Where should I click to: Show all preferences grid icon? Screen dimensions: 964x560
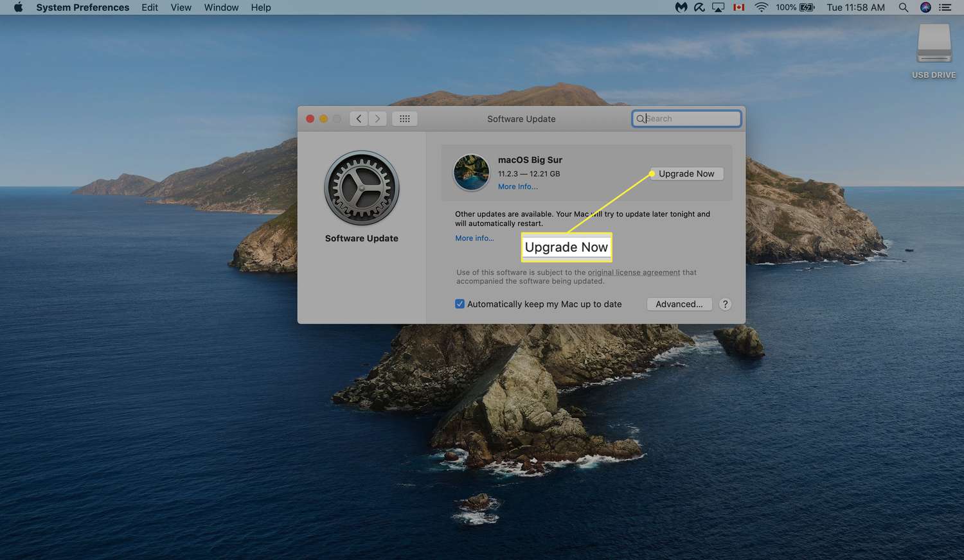point(405,119)
